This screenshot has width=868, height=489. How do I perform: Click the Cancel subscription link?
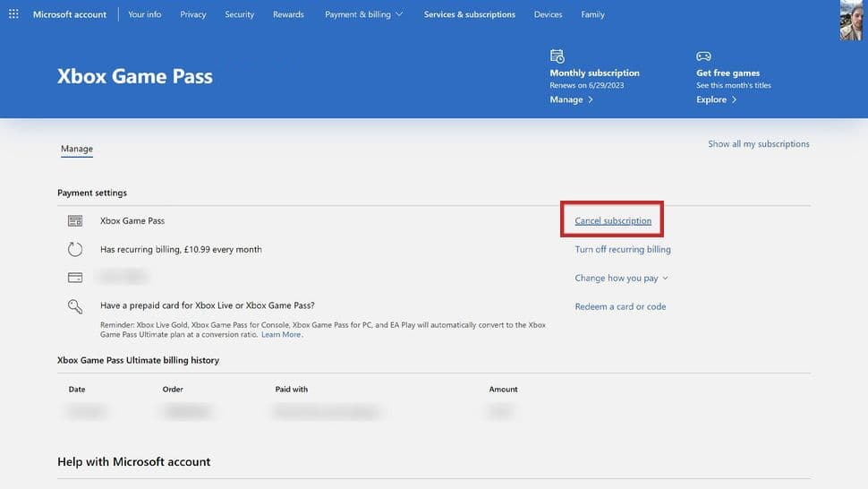pos(613,220)
